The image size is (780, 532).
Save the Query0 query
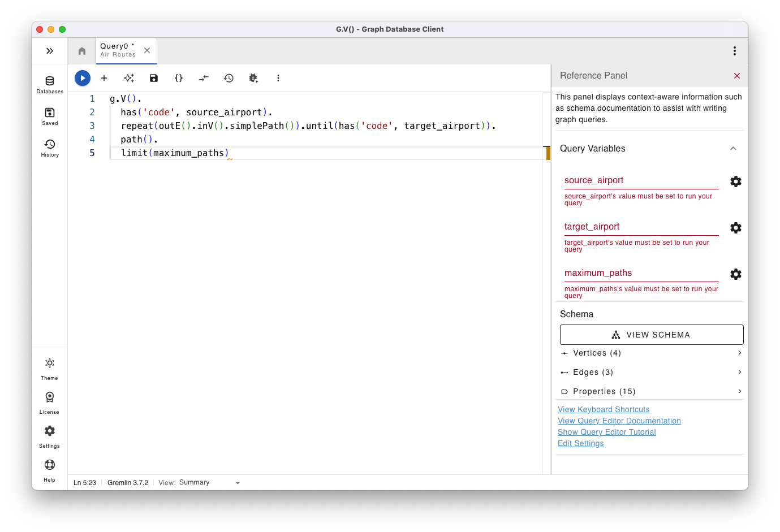(153, 78)
